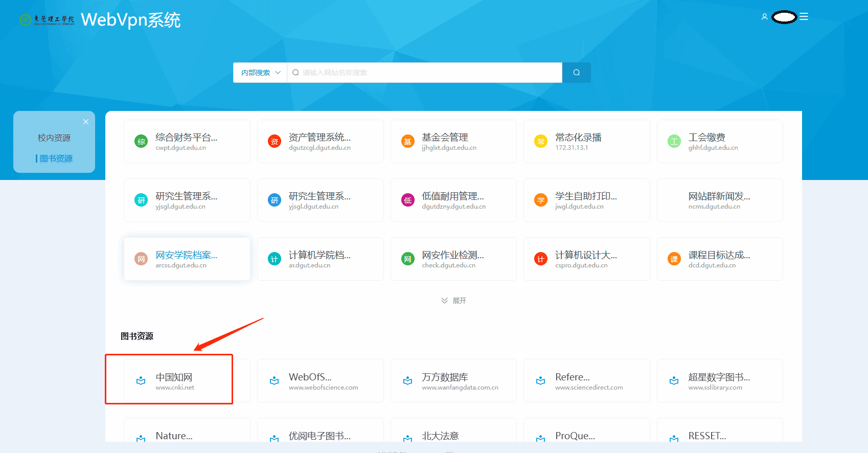This screenshot has height=453, width=868.
Task: Click the green 综合财务平台 circle icon
Action: pos(141,142)
